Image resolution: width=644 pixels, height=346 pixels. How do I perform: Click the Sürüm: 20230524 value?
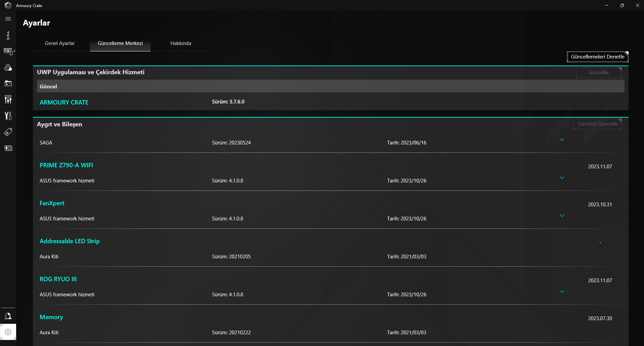click(232, 143)
